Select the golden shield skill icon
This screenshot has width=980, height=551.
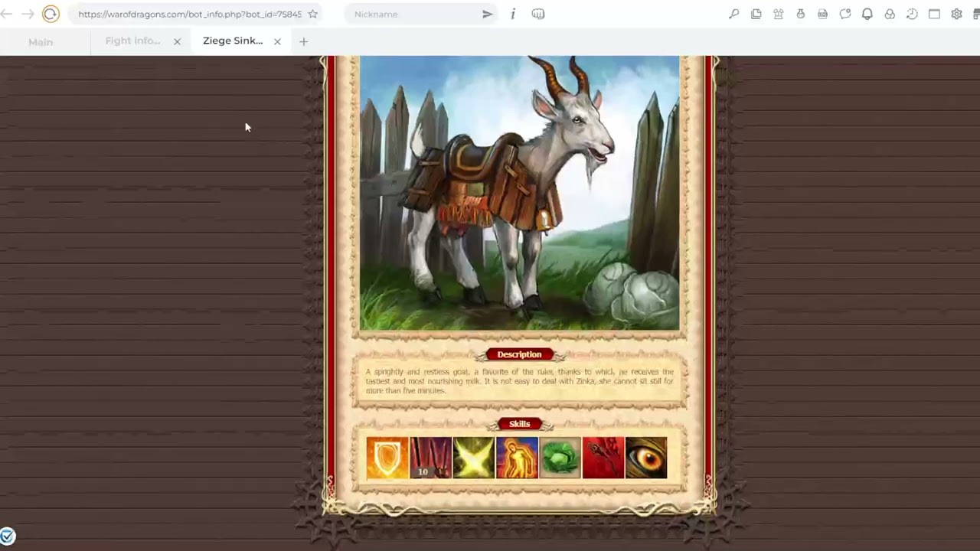click(387, 458)
